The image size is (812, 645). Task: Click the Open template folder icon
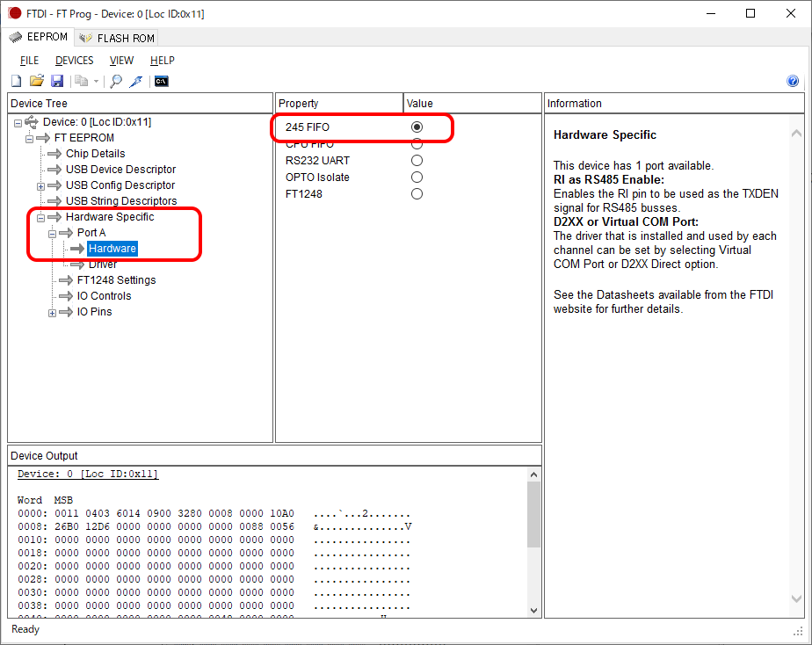36,82
